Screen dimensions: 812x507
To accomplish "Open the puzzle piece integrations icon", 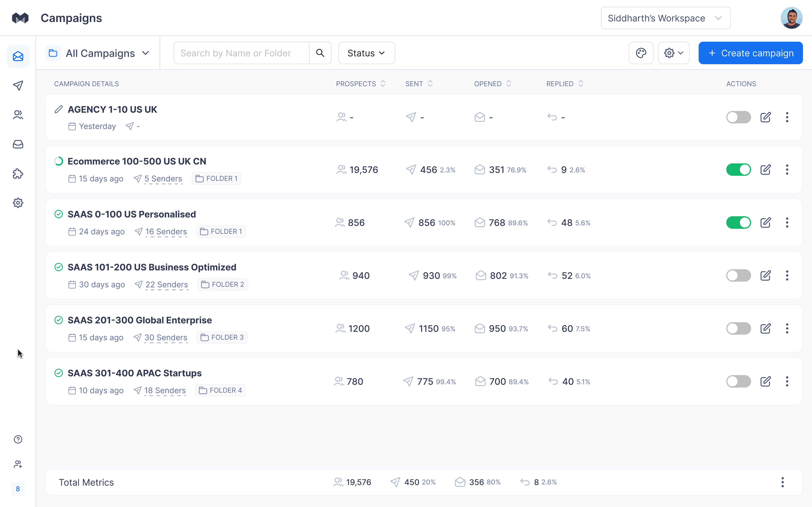I will (18, 174).
